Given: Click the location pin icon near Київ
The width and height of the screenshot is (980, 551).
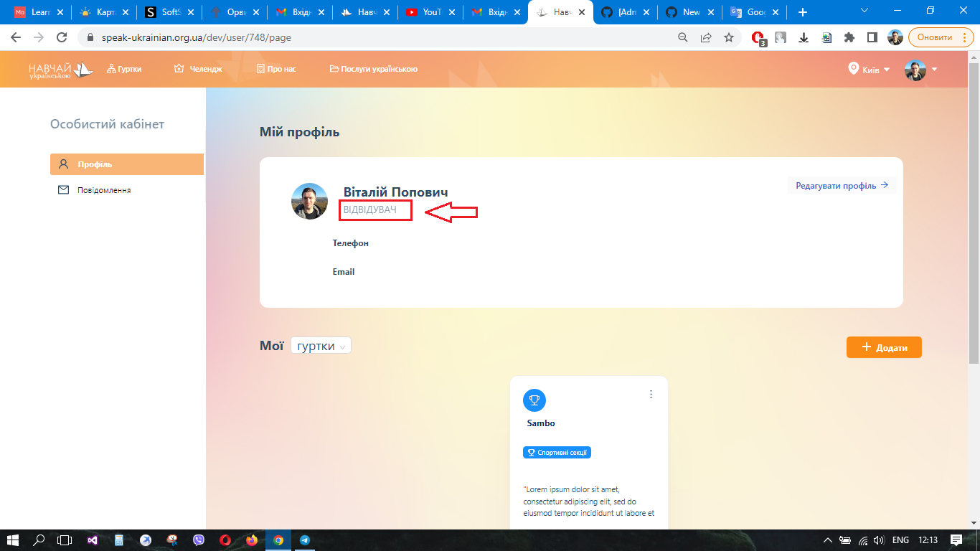Looking at the screenshot, I should (x=854, y=68).
